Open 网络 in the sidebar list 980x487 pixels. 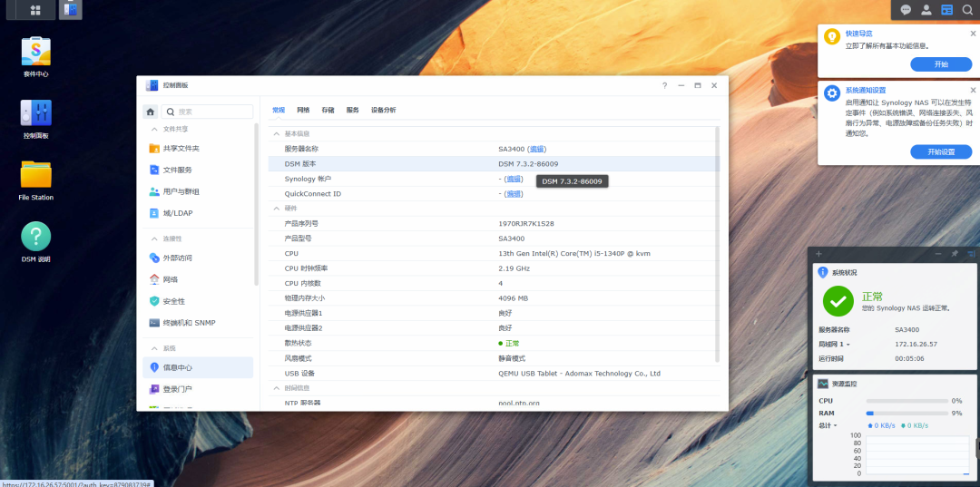tap(198, 279)
